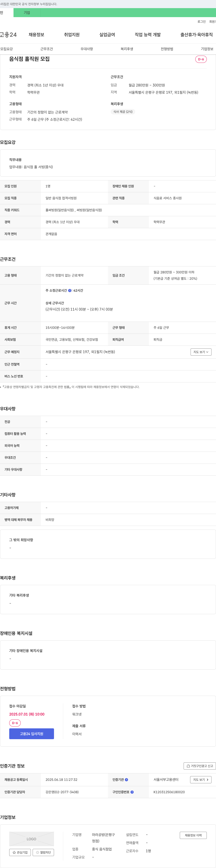Jump to 모집요강 section tab
Image resolution: width=216 pixels, height=868 pixels.
pos(6,49)
